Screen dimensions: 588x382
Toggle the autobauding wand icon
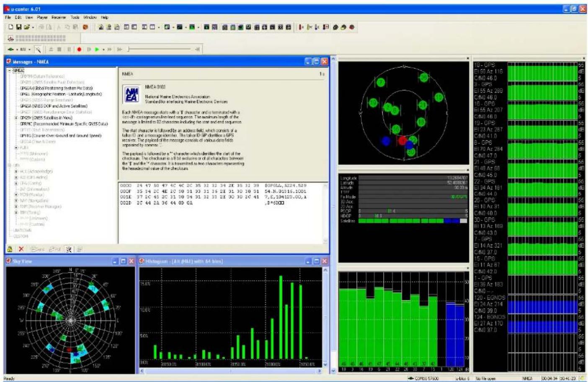pyautogui.click(x=38, y=49)
